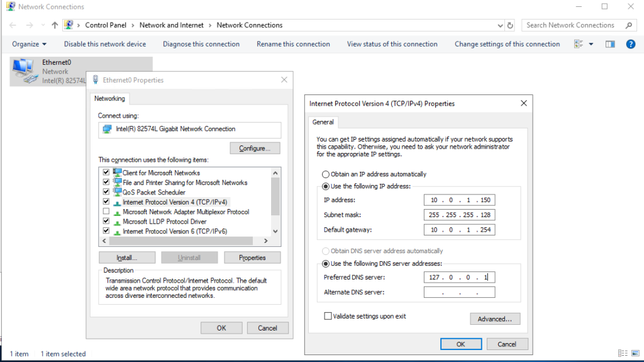Click the Configure button
The image size is (644, 362).
tap(255, 149)
